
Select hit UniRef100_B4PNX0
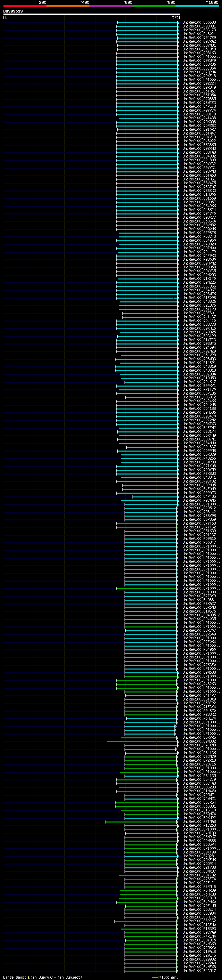[199, 902]
